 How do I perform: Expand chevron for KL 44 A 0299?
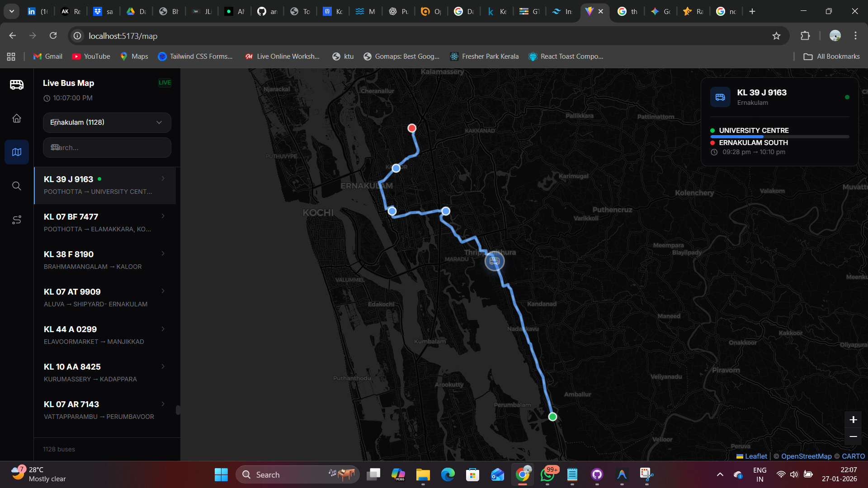point(163,329)
